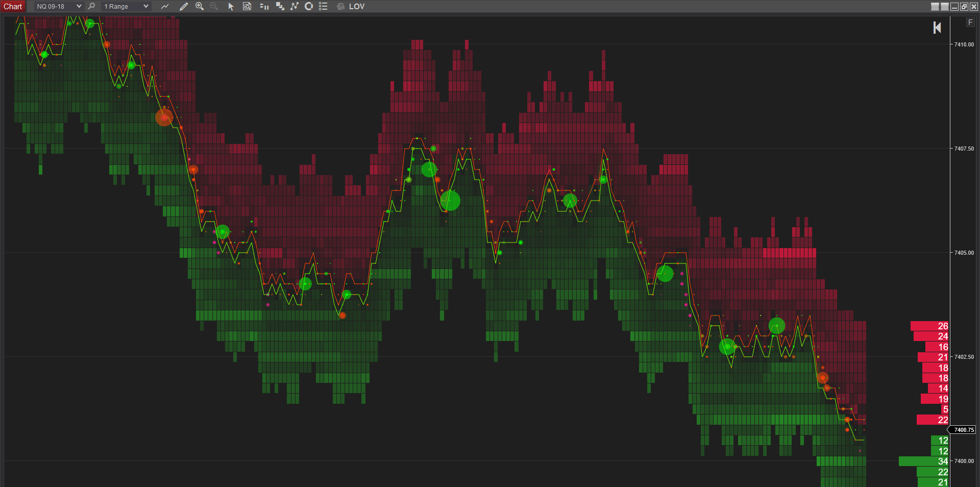980x487 pixels.
Task: Toggle the Chart Trader icon
Action: [280, 6]
